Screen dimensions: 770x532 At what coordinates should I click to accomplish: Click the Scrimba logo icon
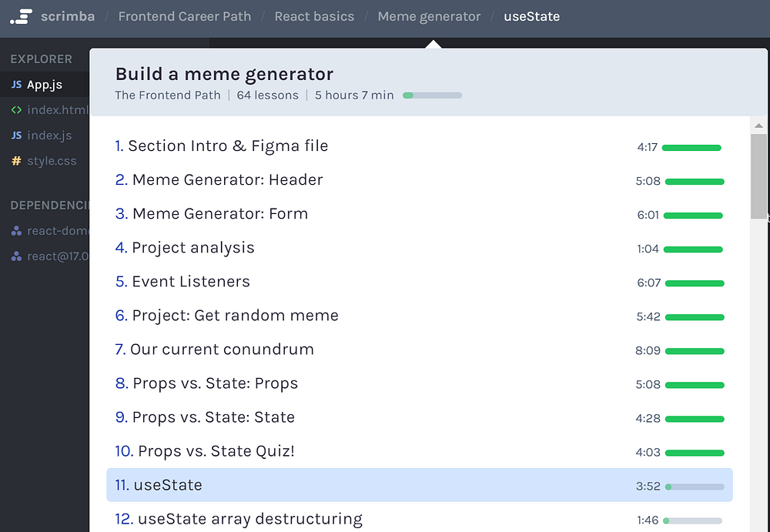[21, 16]
